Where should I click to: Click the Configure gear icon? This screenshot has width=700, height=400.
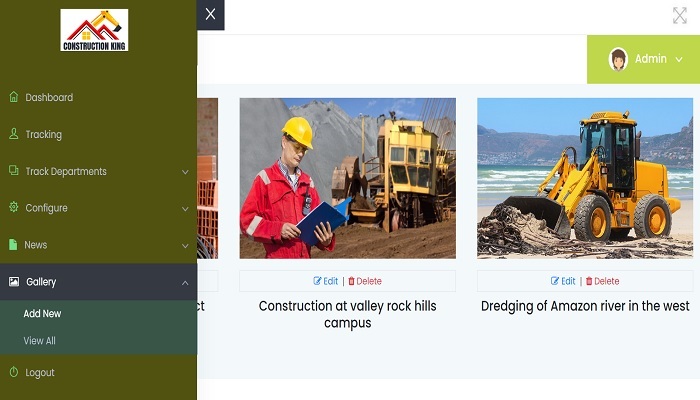pos(14,208)
